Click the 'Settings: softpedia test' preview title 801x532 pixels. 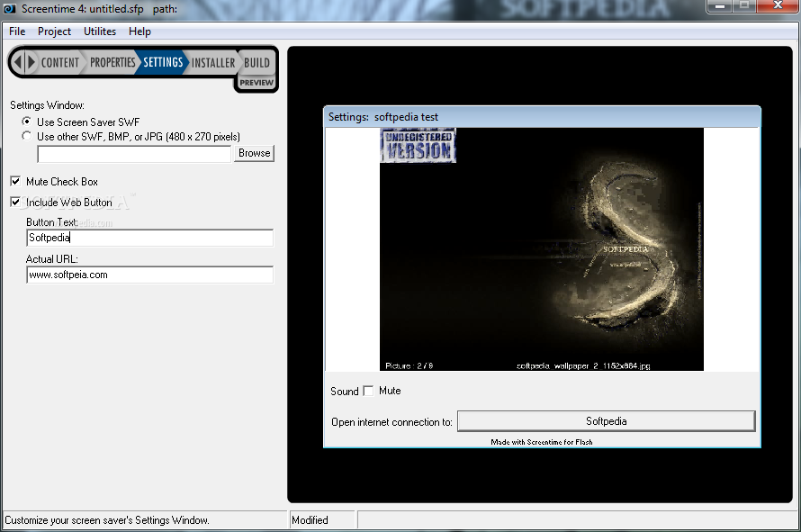tap(383, 117)
